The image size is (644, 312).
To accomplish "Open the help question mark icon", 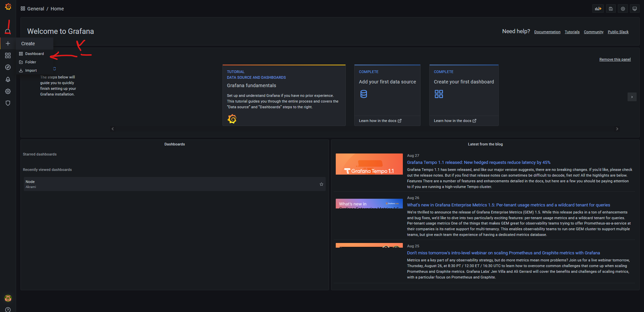I will point(8,309).
